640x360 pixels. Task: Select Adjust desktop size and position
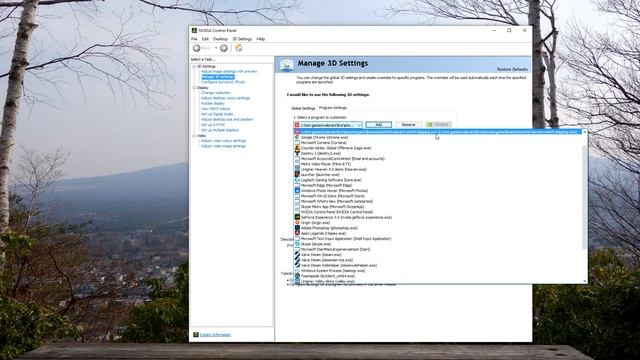(x=227, y=119)
